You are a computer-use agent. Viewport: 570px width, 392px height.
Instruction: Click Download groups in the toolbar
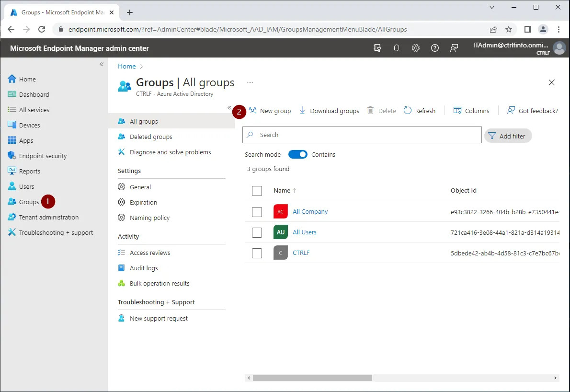click(329, 111)
